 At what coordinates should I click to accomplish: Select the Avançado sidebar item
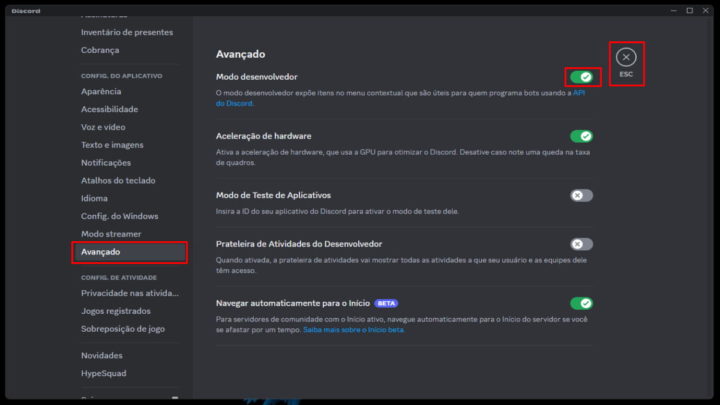[x=129, y=252]
